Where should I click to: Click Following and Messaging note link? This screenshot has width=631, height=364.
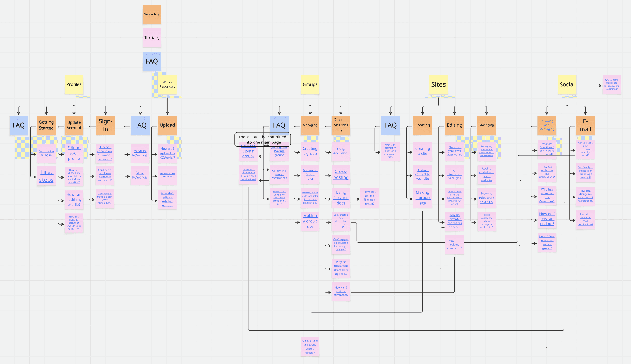pyautogui.click(x=547, y=125)
